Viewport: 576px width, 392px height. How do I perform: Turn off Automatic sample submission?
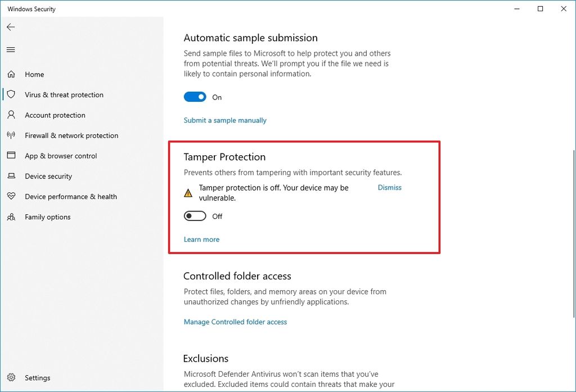pos(195,97)
